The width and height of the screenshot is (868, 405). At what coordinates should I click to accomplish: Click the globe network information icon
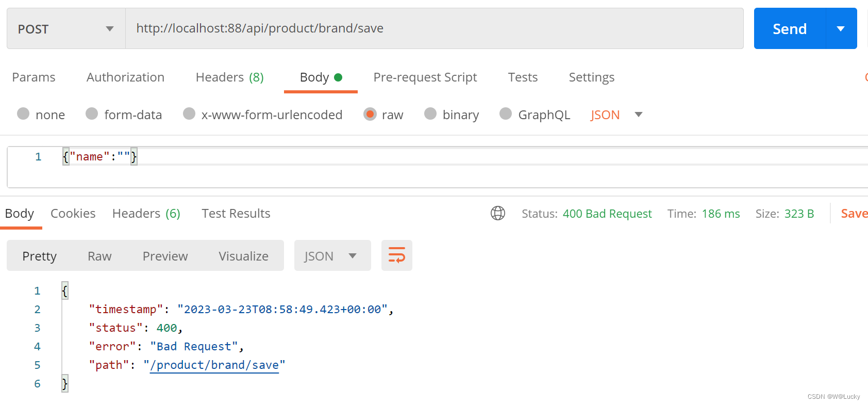[498, 213]
